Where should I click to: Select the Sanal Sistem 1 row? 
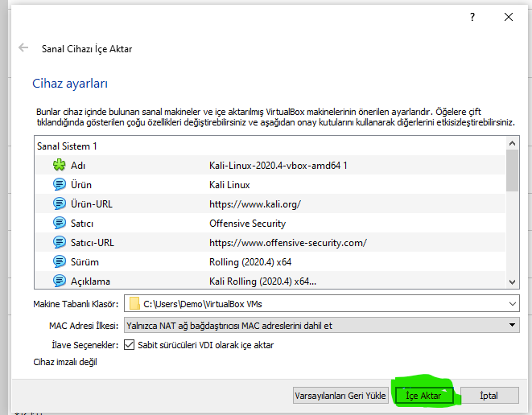click(x=270, y=146)
